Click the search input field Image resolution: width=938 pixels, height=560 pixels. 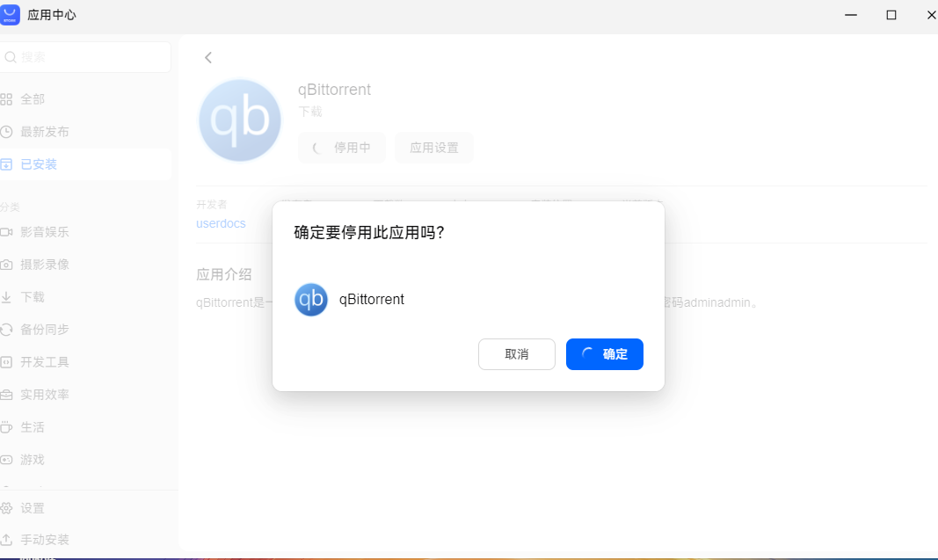(x=85, y=57)
